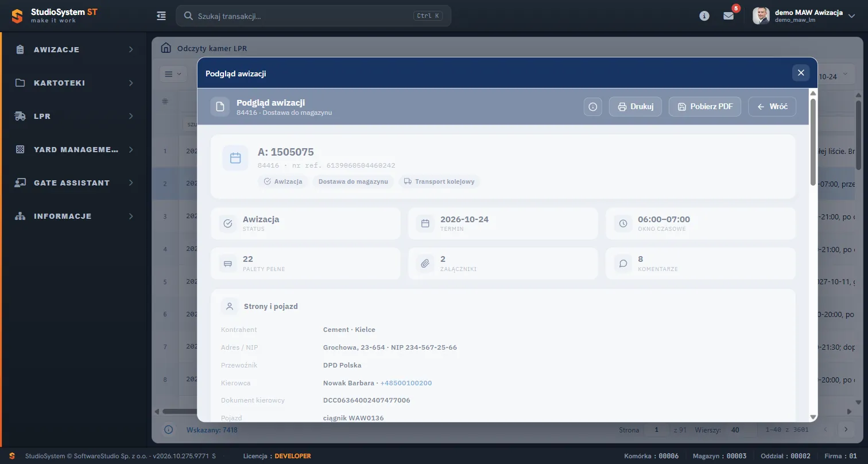Click the calendar icon beside A: 1505075

[235, 158]
